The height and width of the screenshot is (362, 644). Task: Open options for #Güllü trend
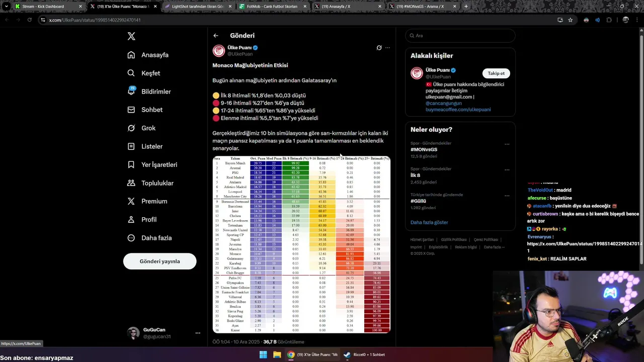click(507, 196)
